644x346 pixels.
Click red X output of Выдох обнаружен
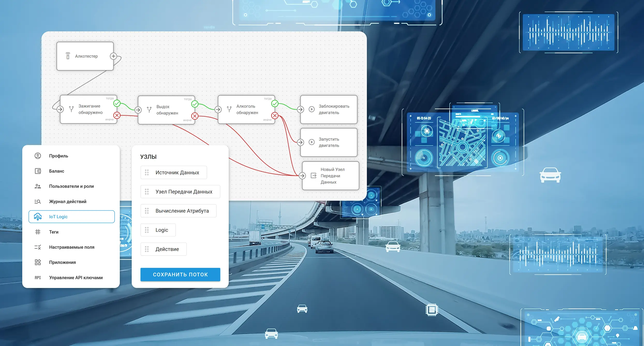point(195,116)
